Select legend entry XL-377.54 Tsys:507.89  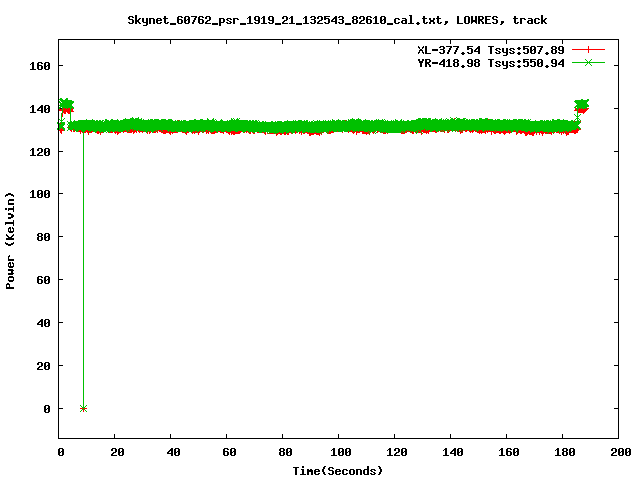(491, 50)
